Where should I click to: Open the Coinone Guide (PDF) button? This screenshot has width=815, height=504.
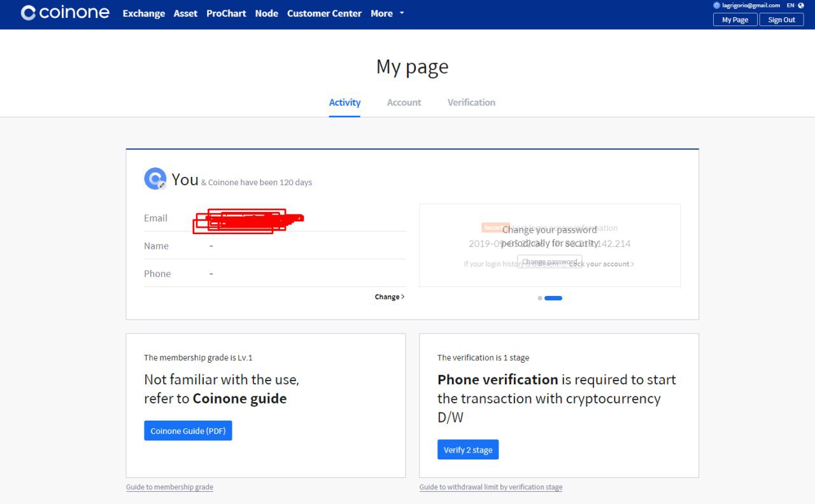click(188, 431)
